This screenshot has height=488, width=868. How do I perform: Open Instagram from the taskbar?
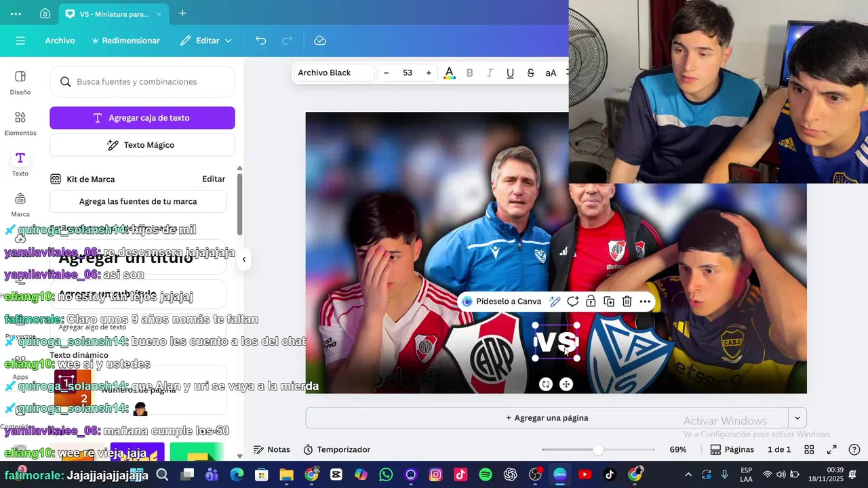click(x=436, y=474)
